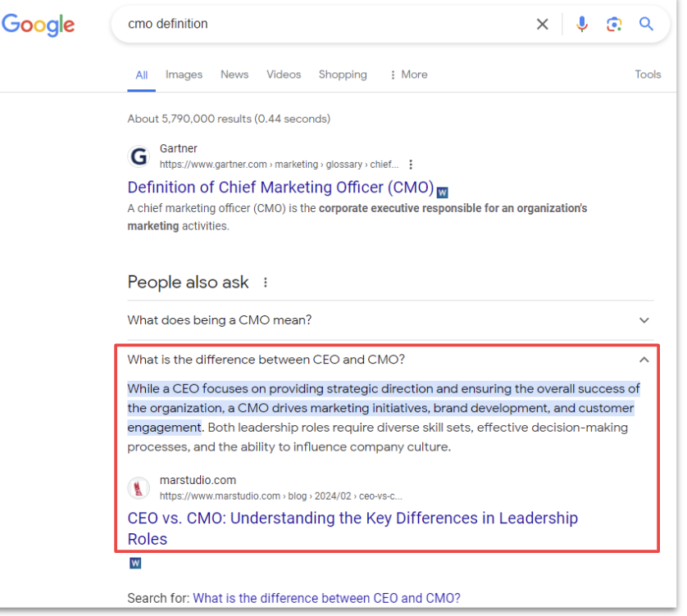
Task: Open the 'CEO vs. CMO' marstudio article link
Action: click(x=353, y=528)
